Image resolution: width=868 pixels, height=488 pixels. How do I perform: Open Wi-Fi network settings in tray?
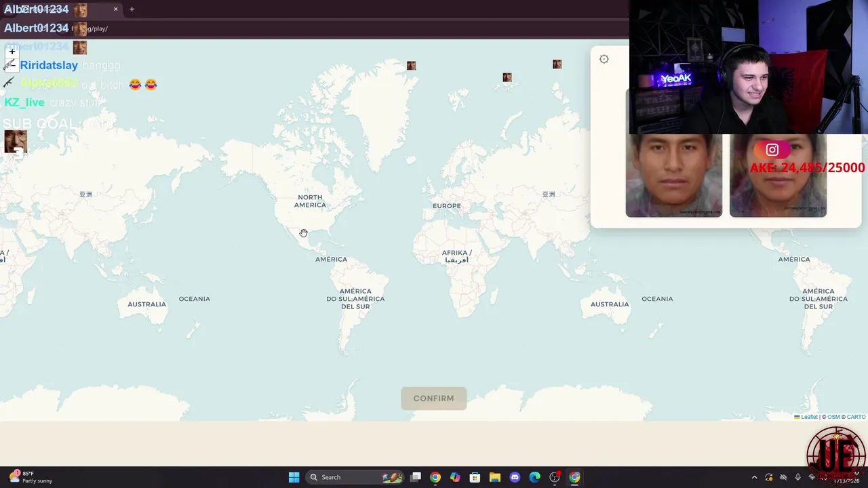(812, 477)
